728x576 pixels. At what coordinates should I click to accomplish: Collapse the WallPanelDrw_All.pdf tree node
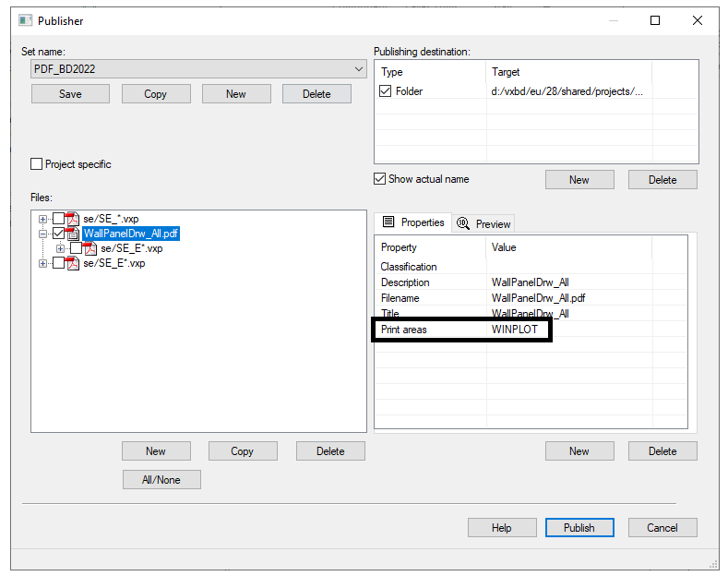42,234
